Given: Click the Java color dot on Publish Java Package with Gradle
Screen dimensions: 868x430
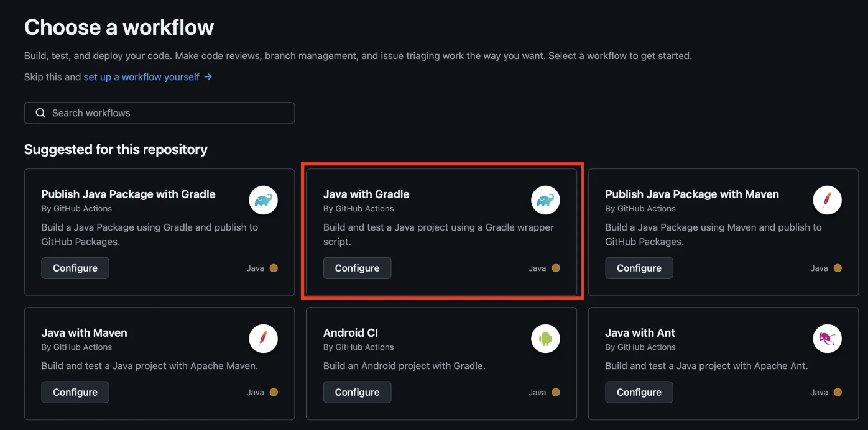Looking at the screenshot, I should (274, 268).
